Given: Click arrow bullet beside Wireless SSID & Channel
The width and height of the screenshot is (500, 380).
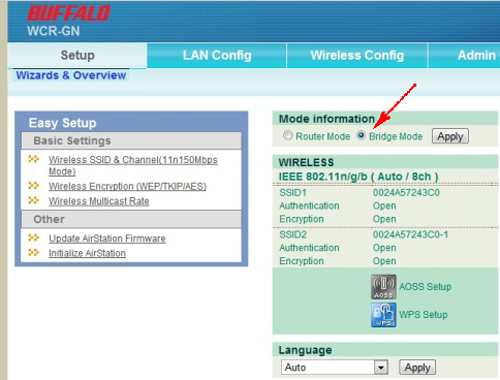Looking at the screenshot, I should click(x=33, y=159).
